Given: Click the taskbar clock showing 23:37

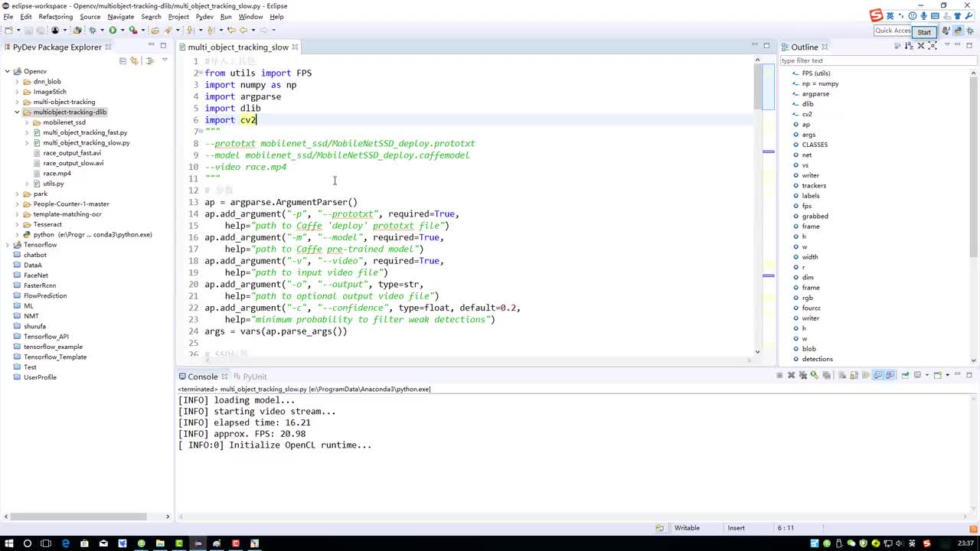Looking at the screenshot, I should pos(966,543).
